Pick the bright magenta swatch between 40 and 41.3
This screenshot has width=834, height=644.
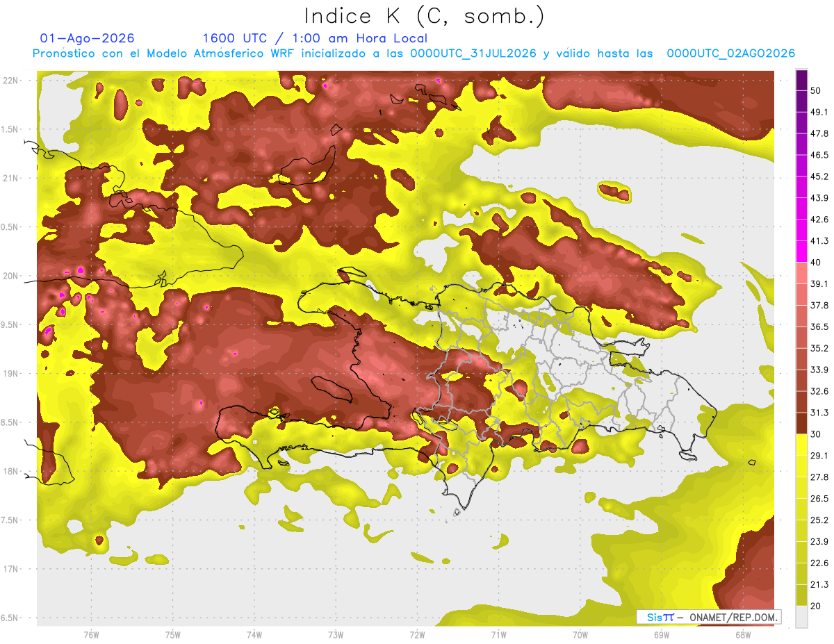[x=802, y=251]
